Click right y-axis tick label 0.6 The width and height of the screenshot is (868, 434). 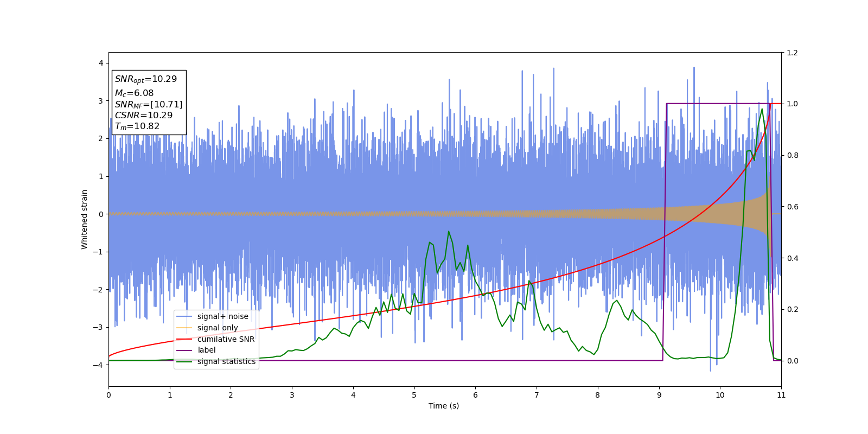pos(792,207)
